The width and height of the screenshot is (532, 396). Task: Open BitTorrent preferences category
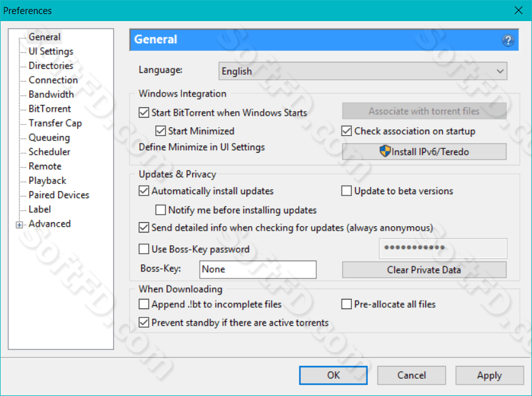tap(50, 109)
